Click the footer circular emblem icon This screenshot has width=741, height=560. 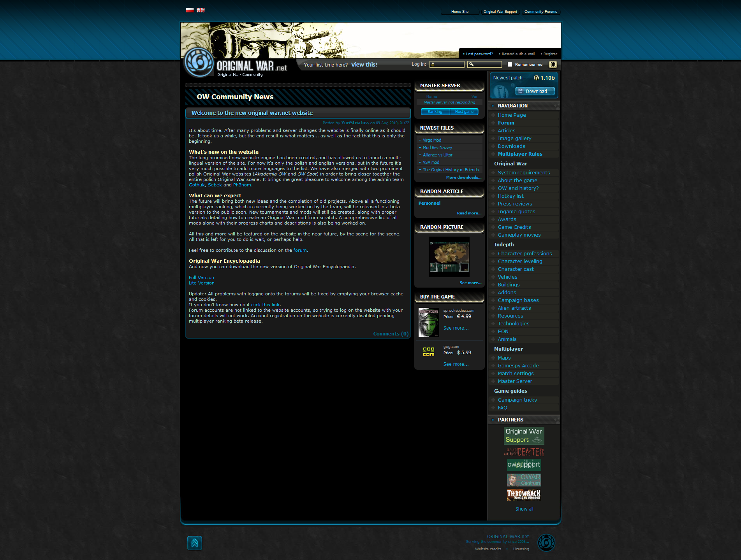546,542
